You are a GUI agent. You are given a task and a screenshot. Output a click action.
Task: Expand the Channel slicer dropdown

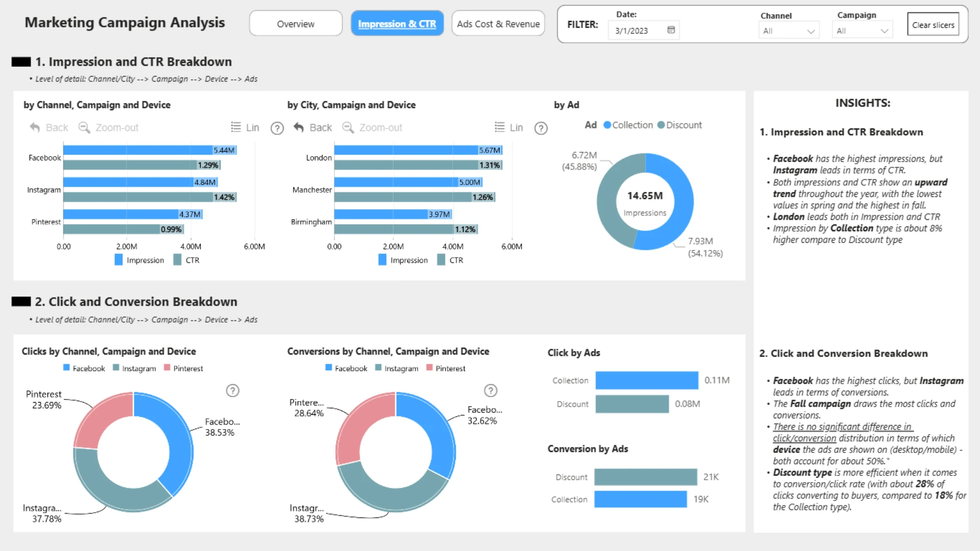(x=811, y=31)
